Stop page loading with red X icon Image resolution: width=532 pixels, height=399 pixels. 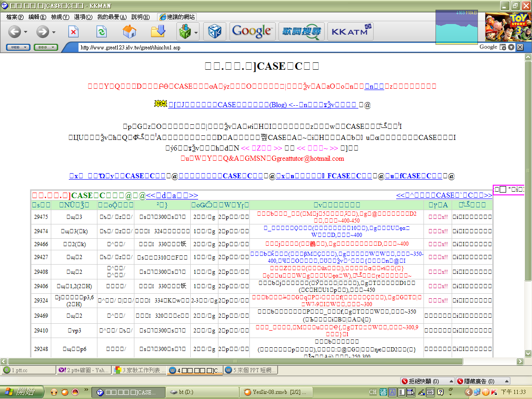pyautogui.click(x=73, y=32)
